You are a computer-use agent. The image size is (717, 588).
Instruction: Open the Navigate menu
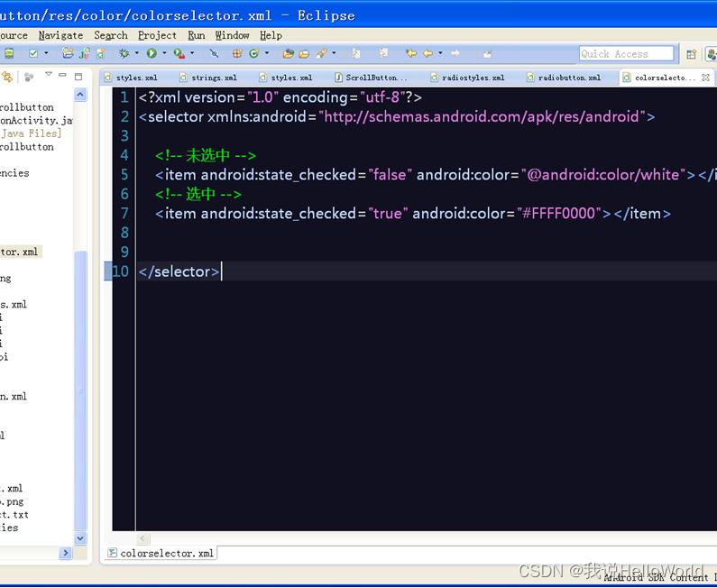[60, 35]
